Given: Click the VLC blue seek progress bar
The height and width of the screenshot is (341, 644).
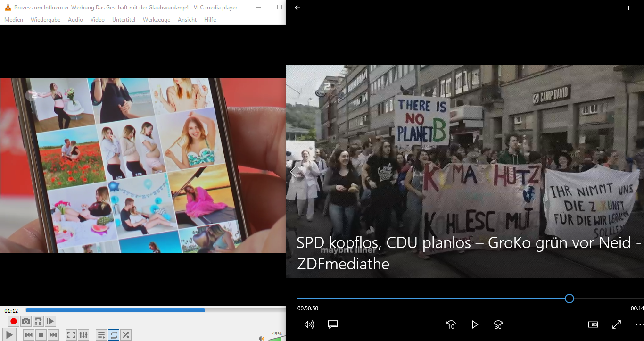Looking at the screenshot, I should 141,310.
